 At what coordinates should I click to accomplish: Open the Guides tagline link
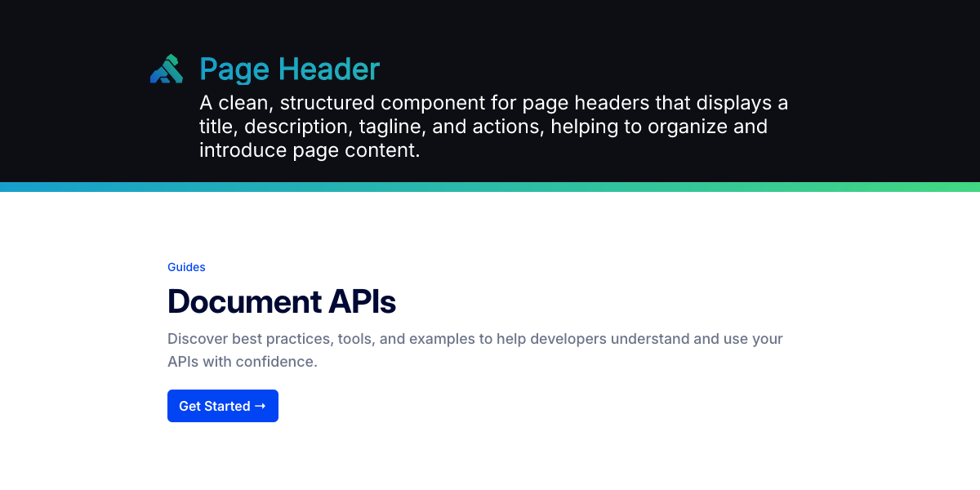click(x=186, y=267)
